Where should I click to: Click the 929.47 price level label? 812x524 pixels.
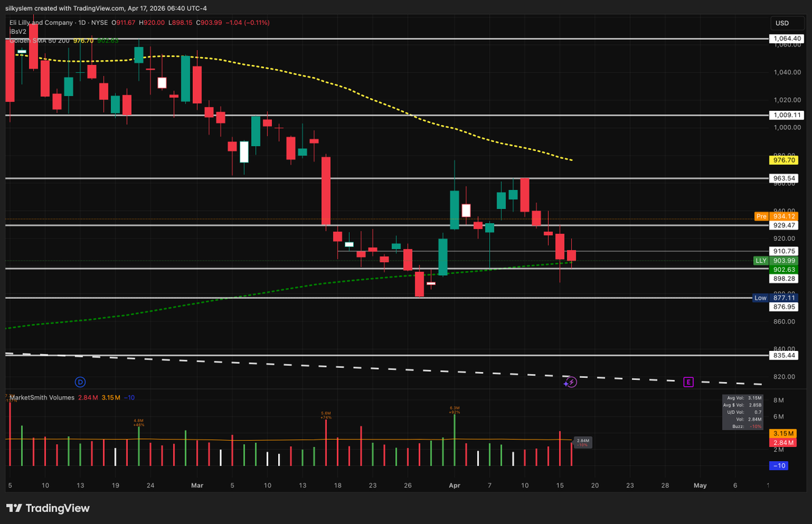coord(784,225)
